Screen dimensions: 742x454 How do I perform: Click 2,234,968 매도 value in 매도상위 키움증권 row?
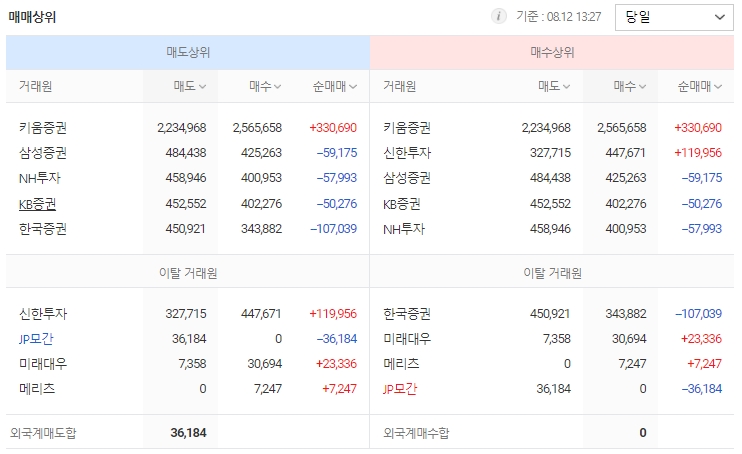click(182, 128)
